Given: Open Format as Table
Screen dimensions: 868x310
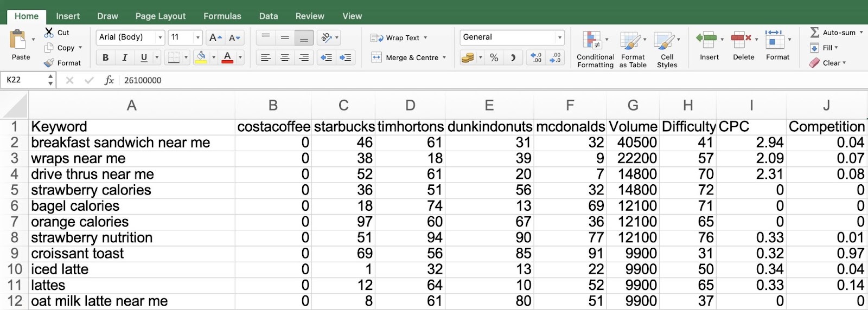Looking at the screenshot, I should 633,49.
